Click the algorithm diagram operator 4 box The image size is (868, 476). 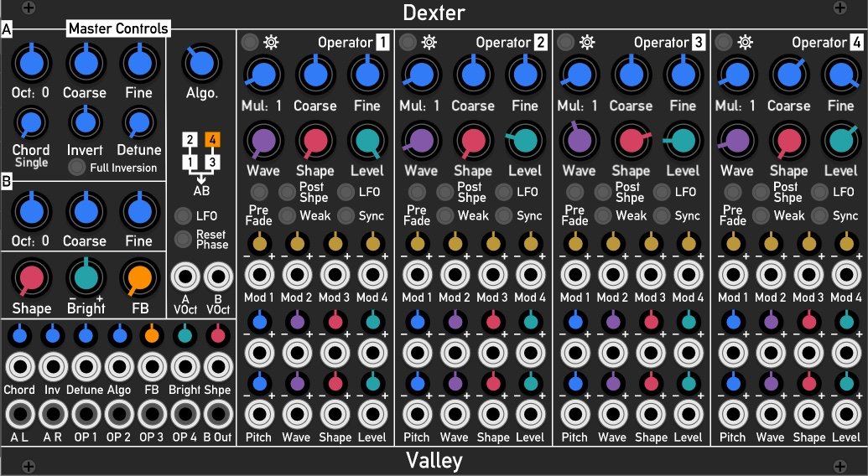(212, 139)
